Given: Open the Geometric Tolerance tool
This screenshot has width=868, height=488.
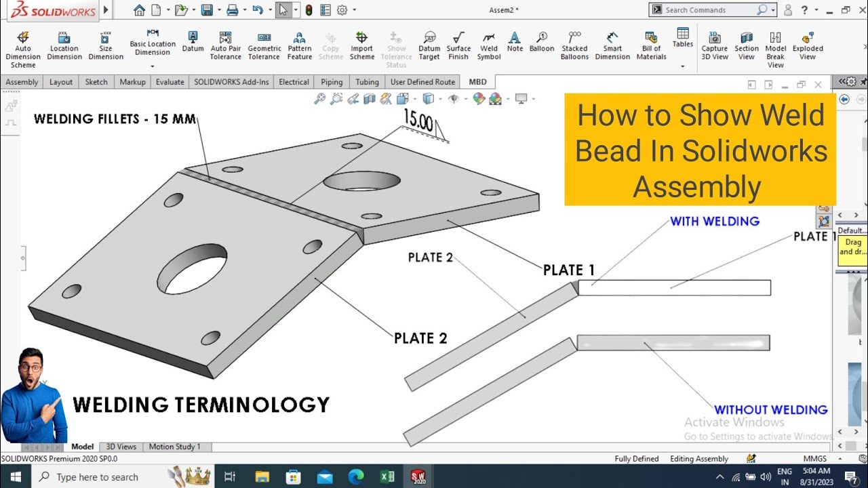Looking at the screenshot, I should tap(264, 46).
